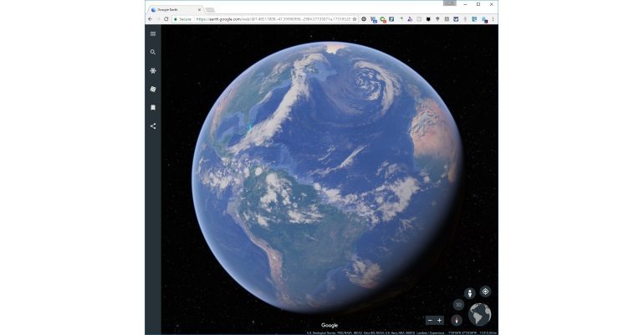
Task: Bookmark this page with the star icon
Action: click(x=355, y=18)
